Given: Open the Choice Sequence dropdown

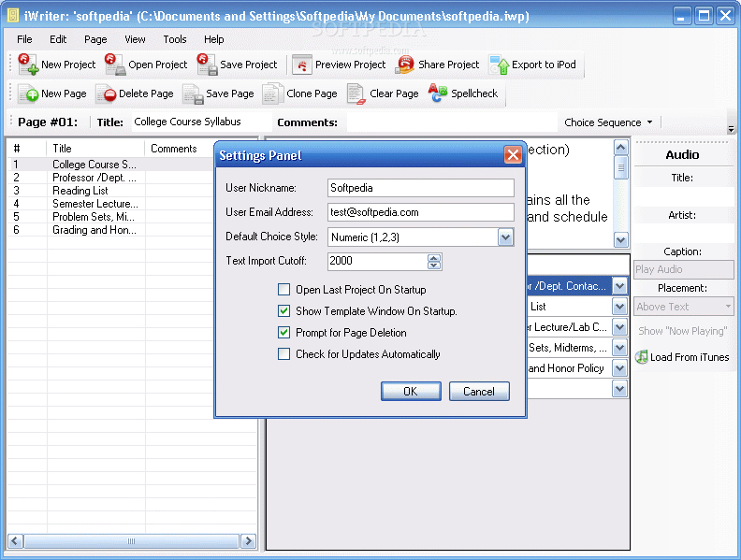Looking at the screenshot, I should (608, 122).
